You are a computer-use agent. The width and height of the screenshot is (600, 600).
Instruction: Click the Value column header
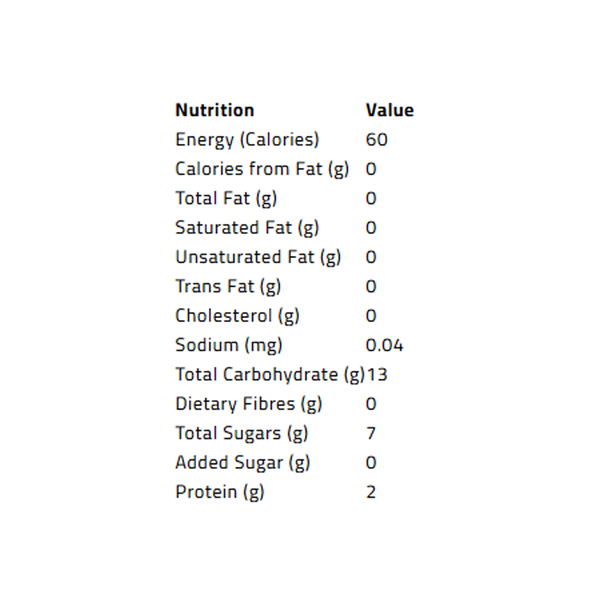click(389, 110)
